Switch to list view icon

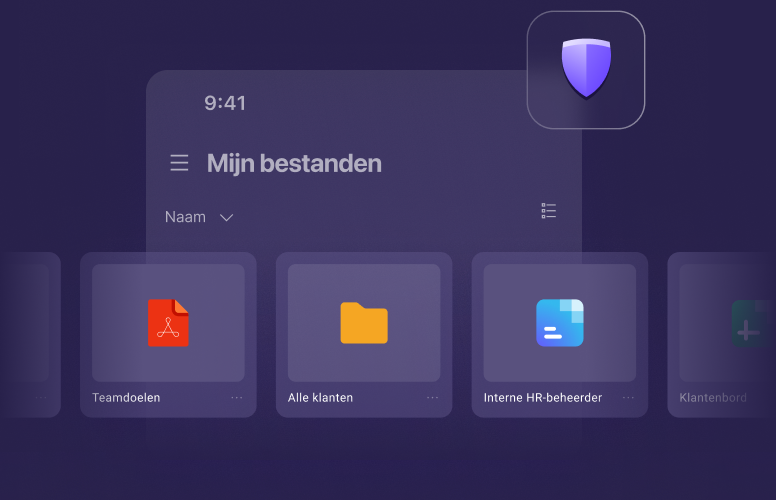[548, 210]
